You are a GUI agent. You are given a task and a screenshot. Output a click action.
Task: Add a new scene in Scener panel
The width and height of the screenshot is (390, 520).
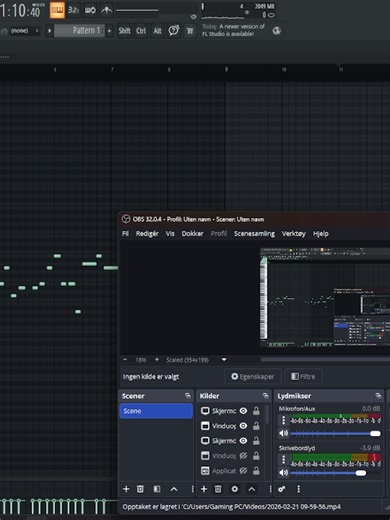[x=126, y=489]
